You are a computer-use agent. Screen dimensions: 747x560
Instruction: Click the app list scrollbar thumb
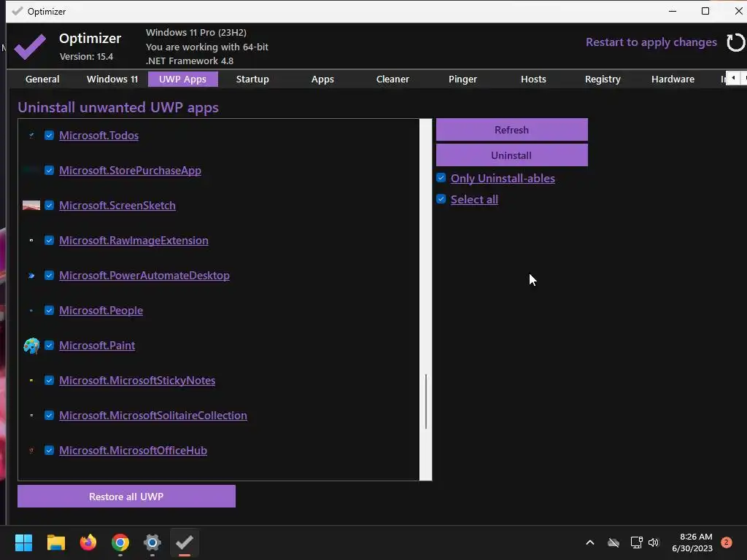point(426,402)
